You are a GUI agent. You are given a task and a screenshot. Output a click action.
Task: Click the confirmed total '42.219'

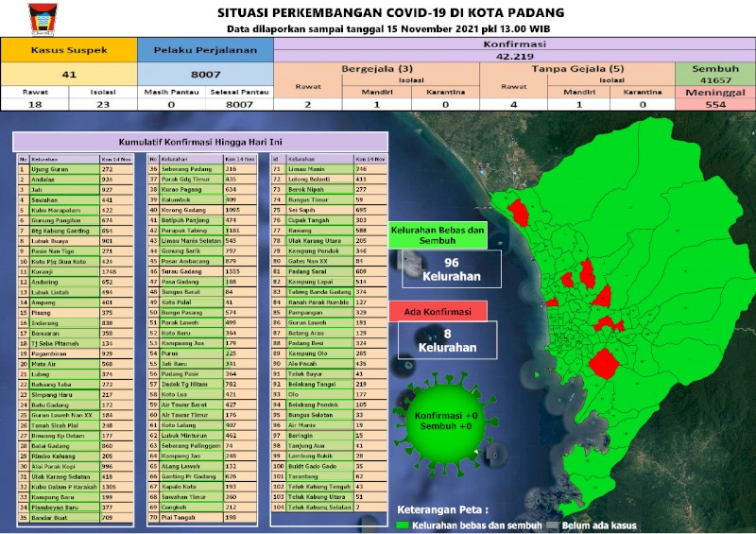coord(514,56)
